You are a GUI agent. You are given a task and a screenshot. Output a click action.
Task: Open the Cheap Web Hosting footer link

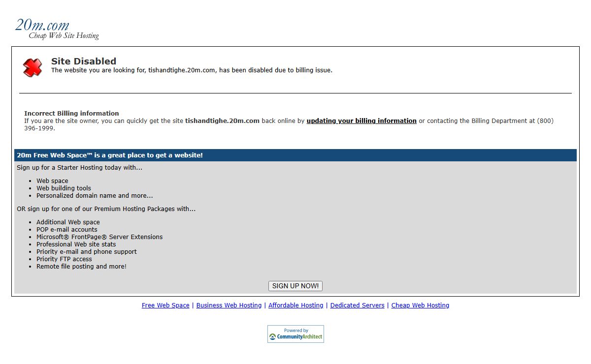pyautogui.click(x=420, y=305)
